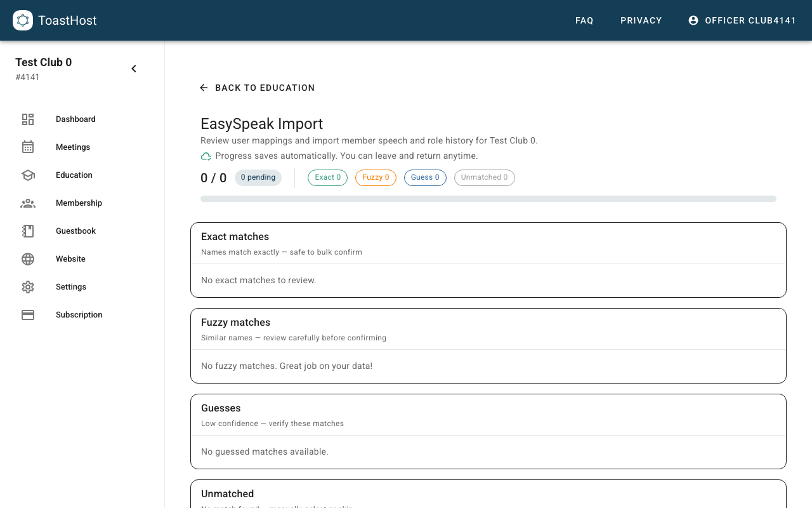
Task: Click the Website globe icon
Action: (27, 258)
